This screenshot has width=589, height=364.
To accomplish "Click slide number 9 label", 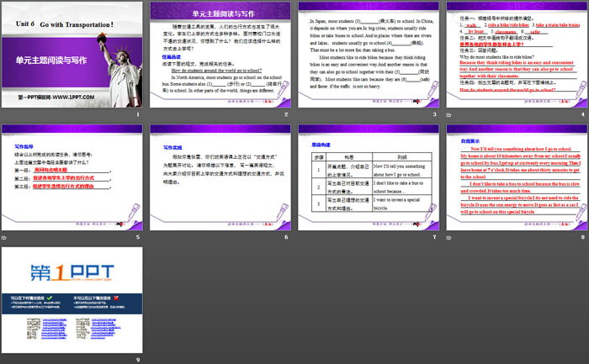I will pyautogui.click(x=138, y=360).
